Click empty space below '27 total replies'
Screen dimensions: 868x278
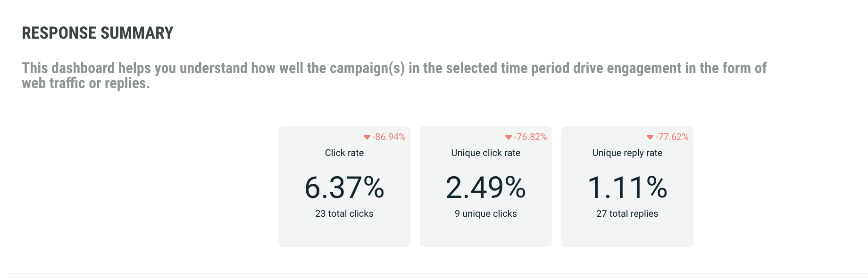(x=627, y=233)
